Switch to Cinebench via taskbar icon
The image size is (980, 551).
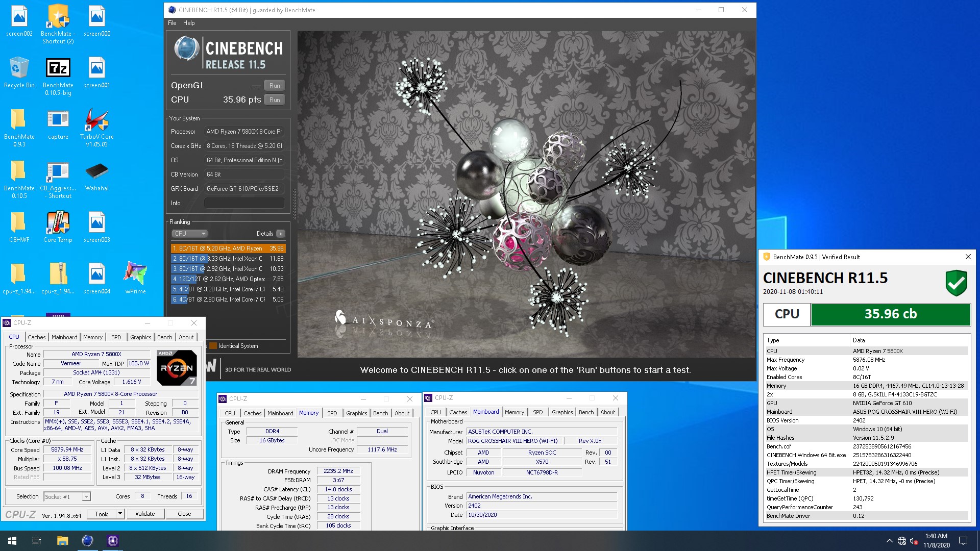coord(87,541)
